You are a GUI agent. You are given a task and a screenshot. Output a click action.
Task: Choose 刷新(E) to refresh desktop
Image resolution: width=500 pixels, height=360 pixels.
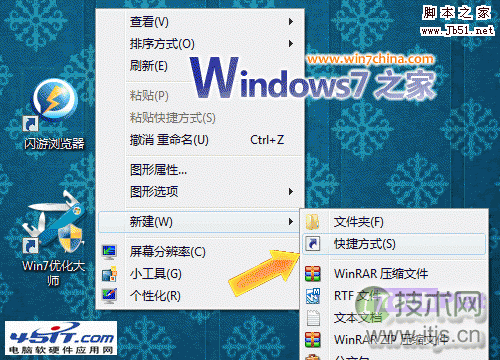[200, 66]
